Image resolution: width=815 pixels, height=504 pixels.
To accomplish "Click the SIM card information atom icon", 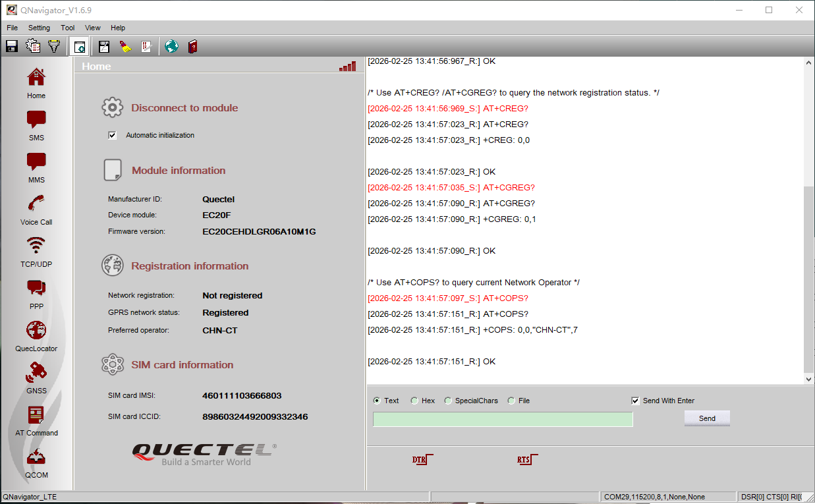I will (113, 364).
